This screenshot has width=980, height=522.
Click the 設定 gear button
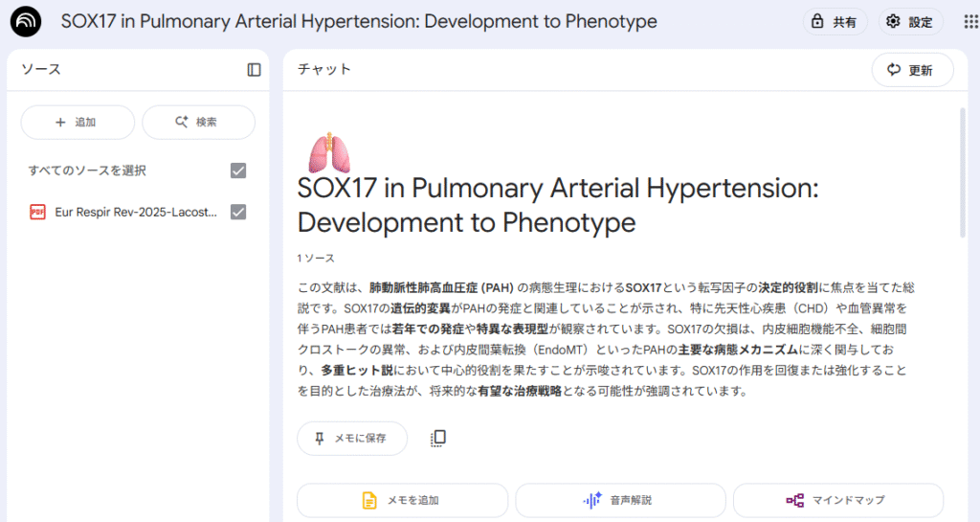[911, 21]
